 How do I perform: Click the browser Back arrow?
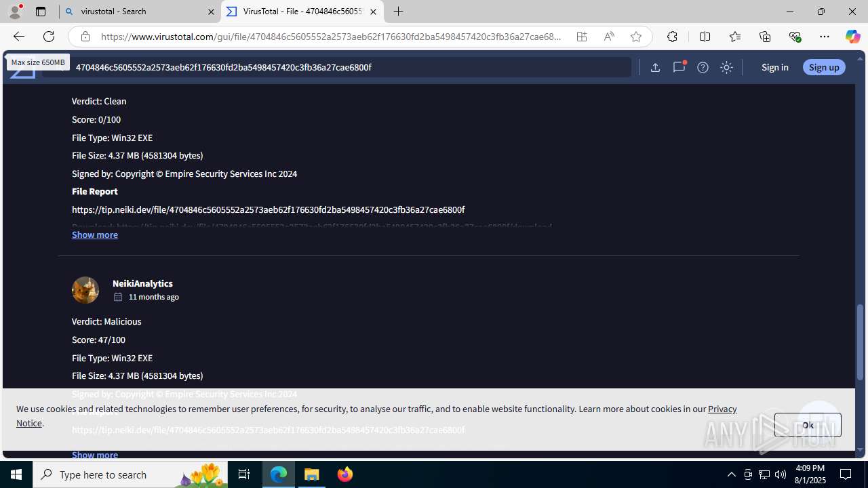(x=18, y=37)
